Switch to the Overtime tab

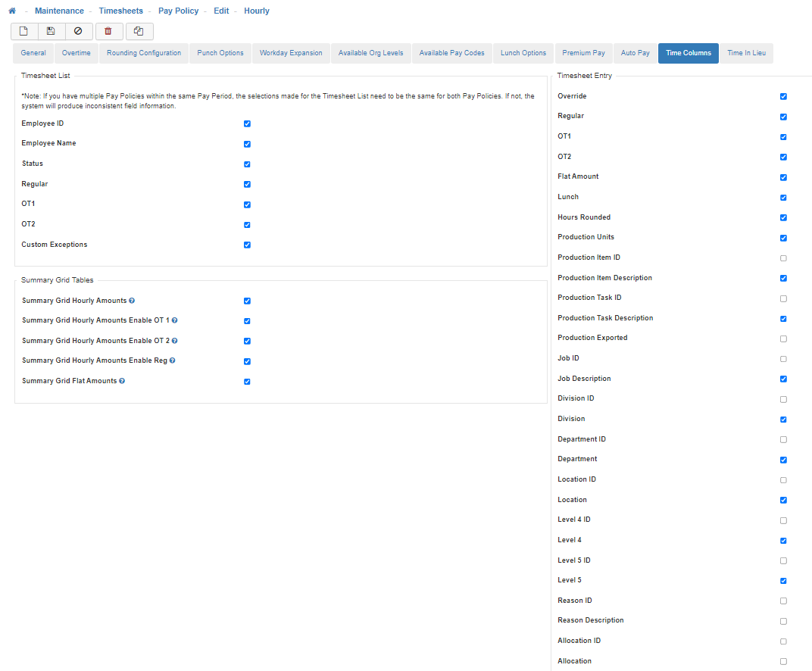77,53
